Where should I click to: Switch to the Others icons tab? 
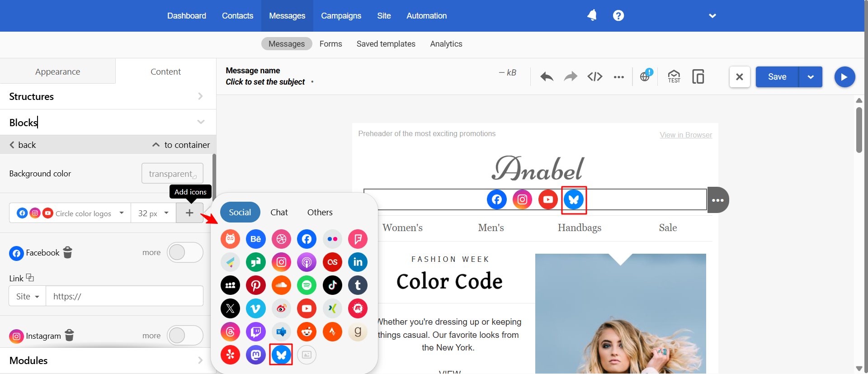click(320, 212)
